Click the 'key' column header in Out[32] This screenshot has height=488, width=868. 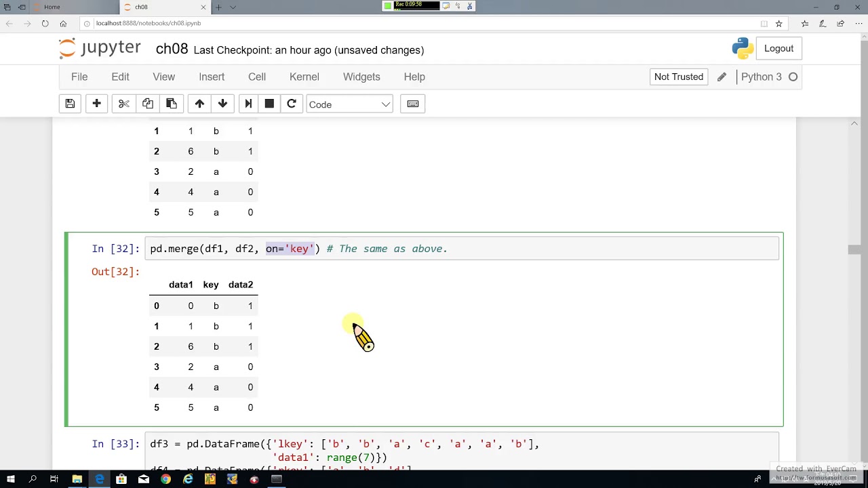tap(211, 285)
